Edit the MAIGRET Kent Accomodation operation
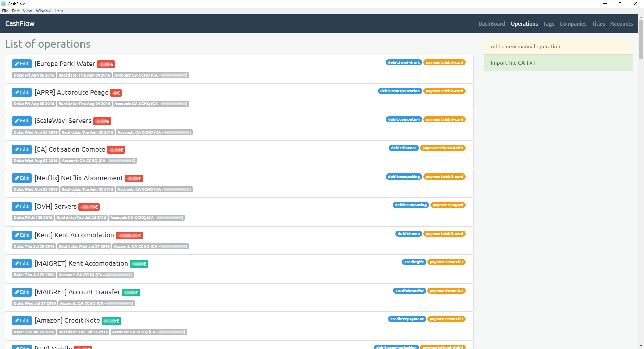 22,263
